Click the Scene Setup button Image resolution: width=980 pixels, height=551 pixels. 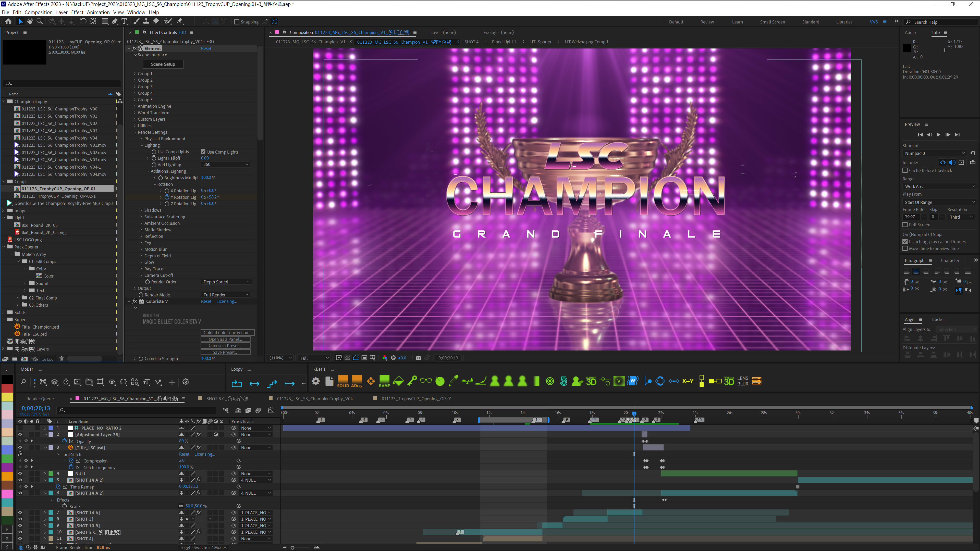tap(163, 64)
